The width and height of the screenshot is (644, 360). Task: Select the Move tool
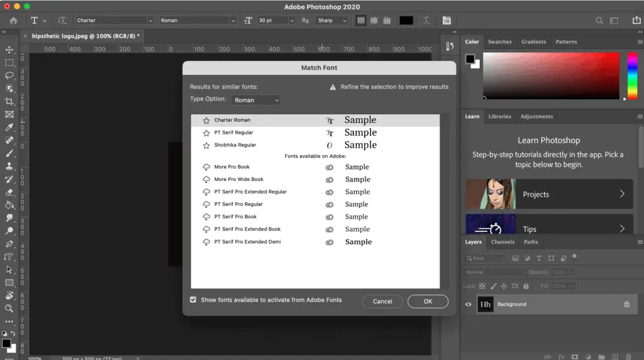tap(9, 50)
